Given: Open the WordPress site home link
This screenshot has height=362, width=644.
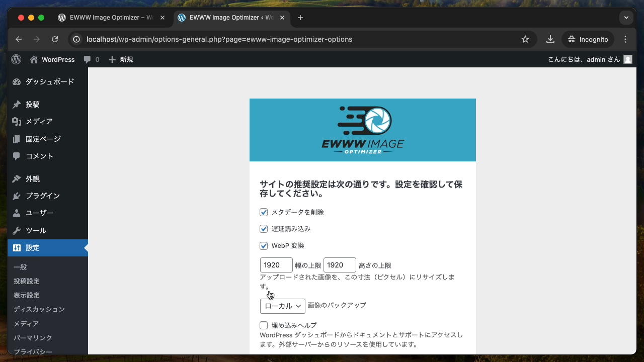Looking at the screenshot, I should coord(52,59).
